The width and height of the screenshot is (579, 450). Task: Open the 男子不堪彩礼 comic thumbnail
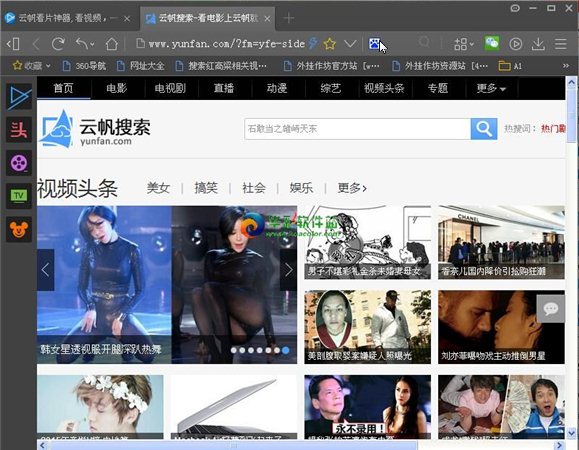367,243
